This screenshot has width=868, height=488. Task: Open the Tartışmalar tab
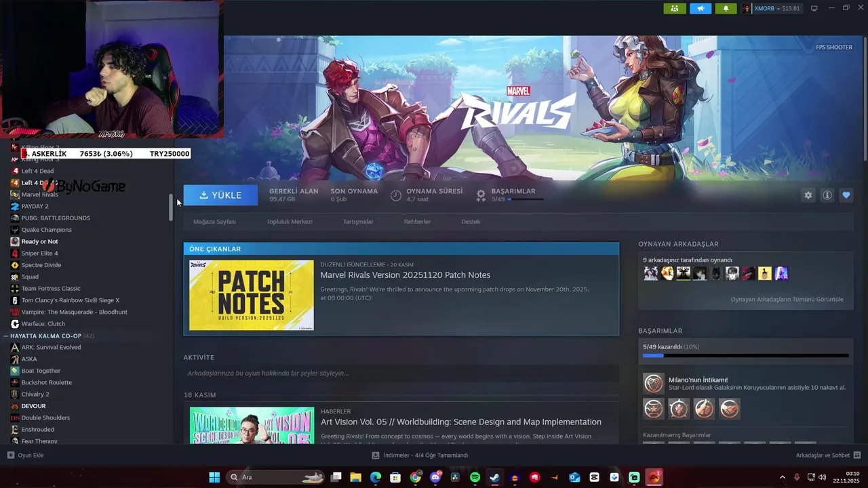pos(358,222)
